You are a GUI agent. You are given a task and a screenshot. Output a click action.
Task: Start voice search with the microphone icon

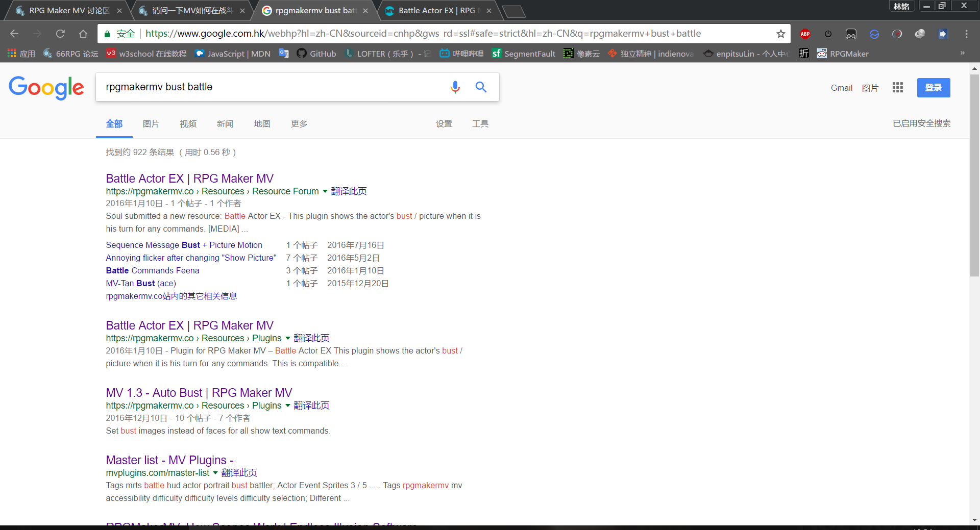coord(455,87)
